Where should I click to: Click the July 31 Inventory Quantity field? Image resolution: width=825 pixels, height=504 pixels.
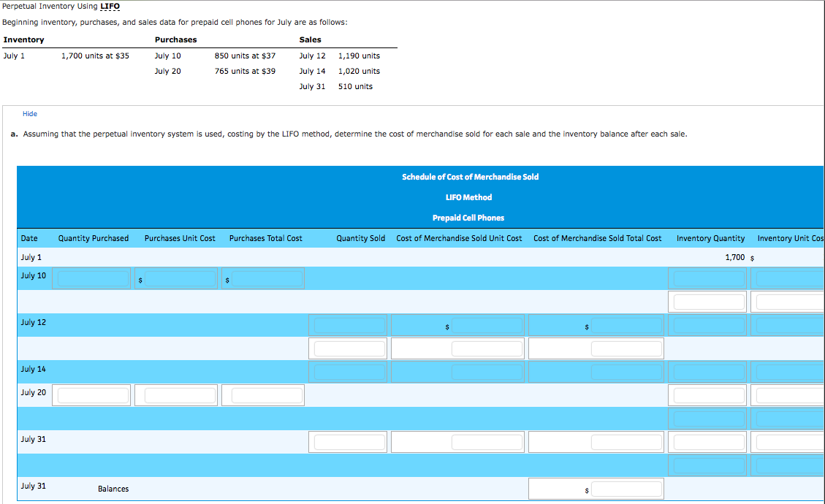[707, 441]
